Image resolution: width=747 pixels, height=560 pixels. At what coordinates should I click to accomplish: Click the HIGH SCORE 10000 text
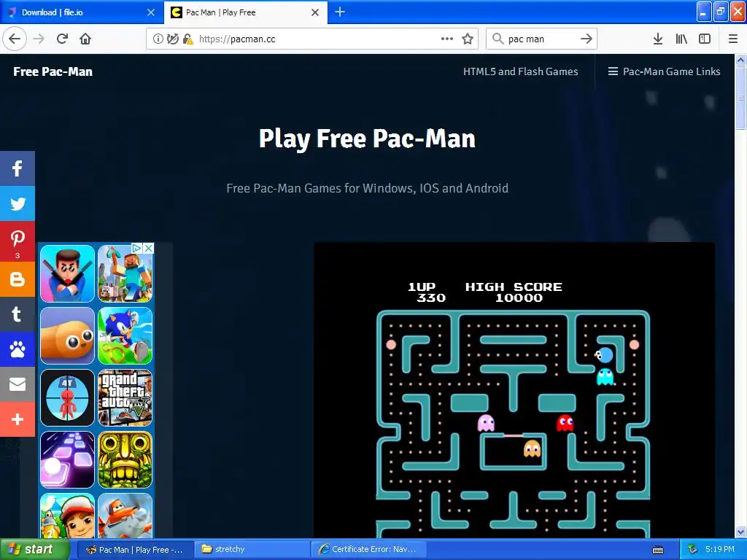point(514,292)
